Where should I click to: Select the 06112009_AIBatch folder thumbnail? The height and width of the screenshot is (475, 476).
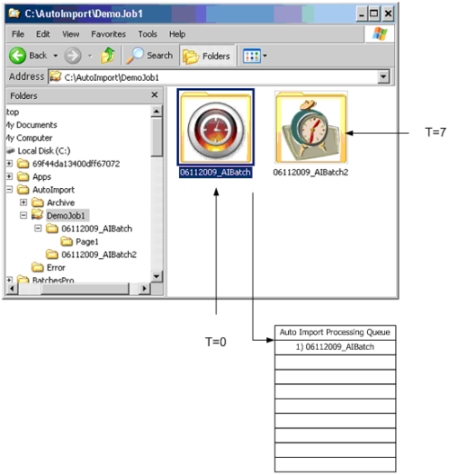click(216, 127)
